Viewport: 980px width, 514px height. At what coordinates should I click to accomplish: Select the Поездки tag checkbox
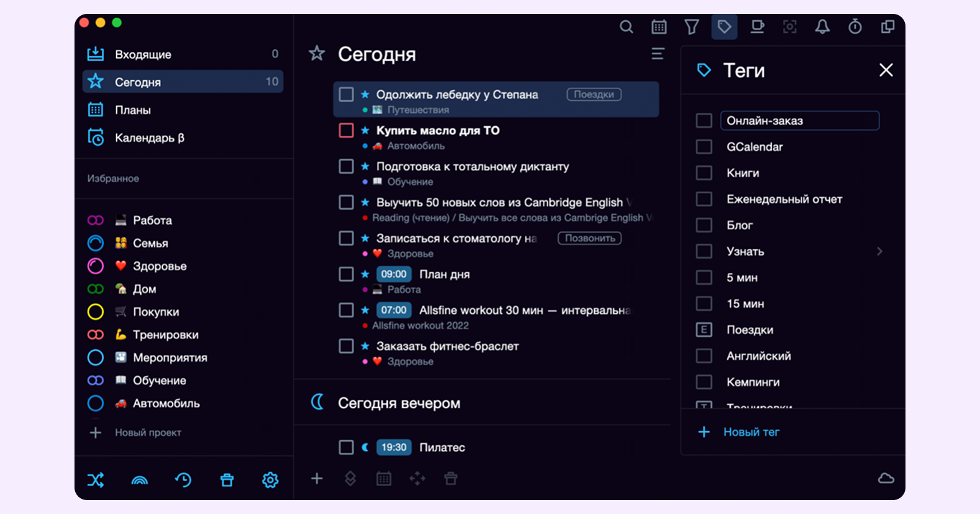tap(703, 330)
